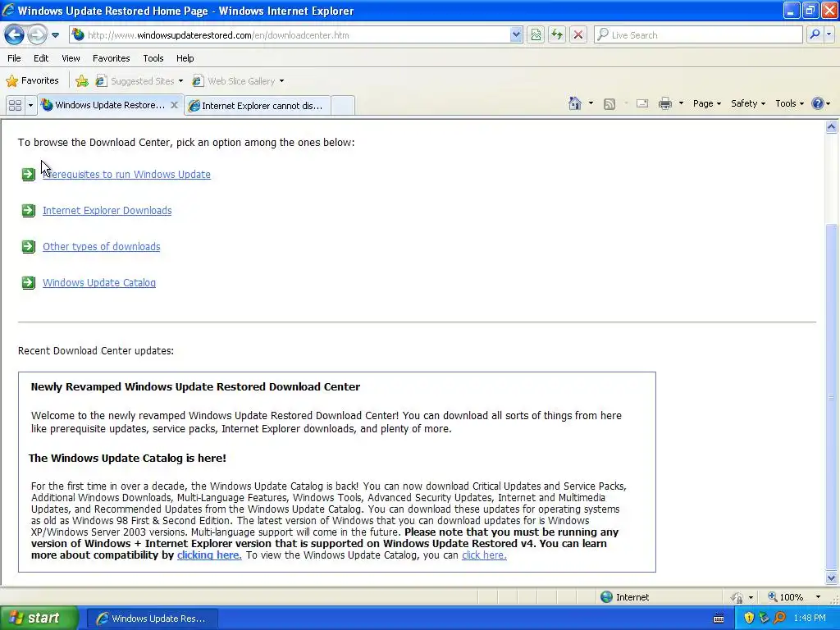Click Windows Update Res taskbar button
This screenshot has width=840, height=630.
[x=152, y=619]
